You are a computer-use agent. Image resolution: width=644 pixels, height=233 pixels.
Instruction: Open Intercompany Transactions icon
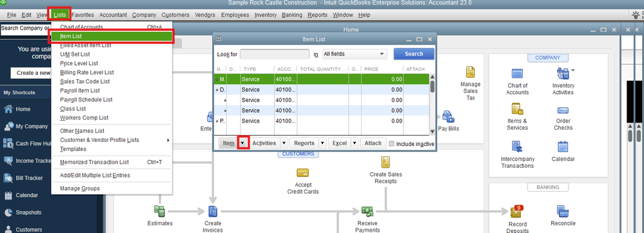pos(517,147)
